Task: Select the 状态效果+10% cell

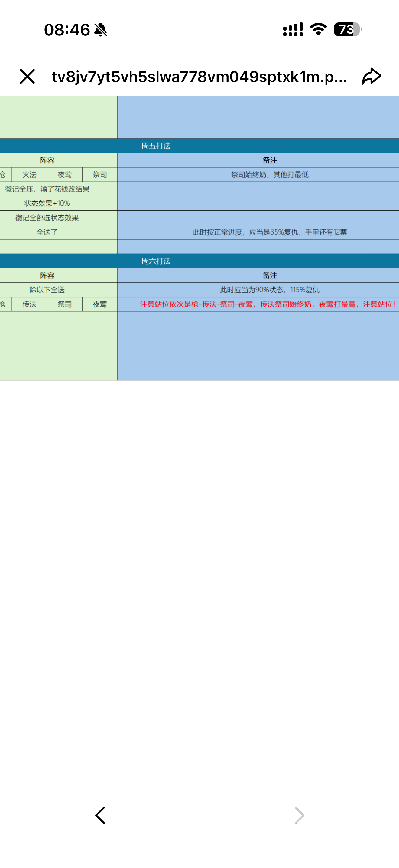Action: tap(47, 203)
